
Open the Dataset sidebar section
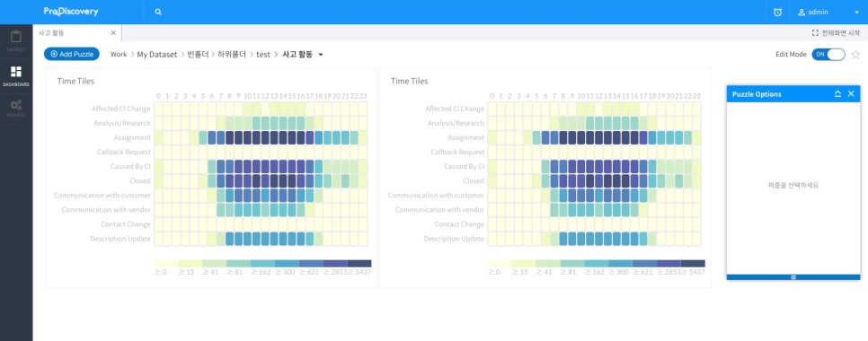(x=16, y=41)
